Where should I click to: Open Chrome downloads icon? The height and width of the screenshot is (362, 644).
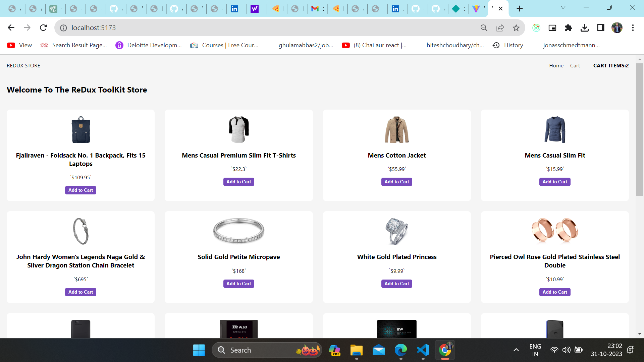point(584,28)
